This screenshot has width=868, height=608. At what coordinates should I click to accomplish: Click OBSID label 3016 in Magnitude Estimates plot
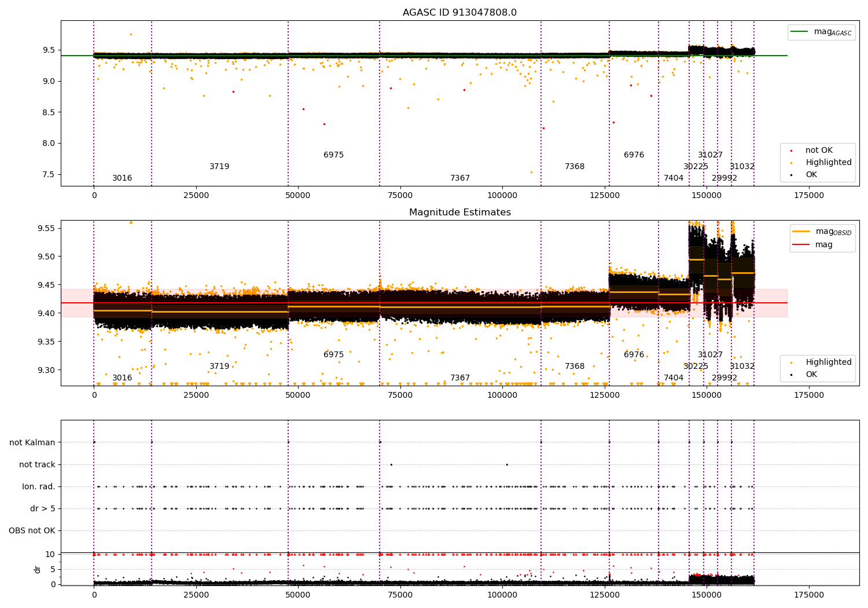(x=122, y=378)
